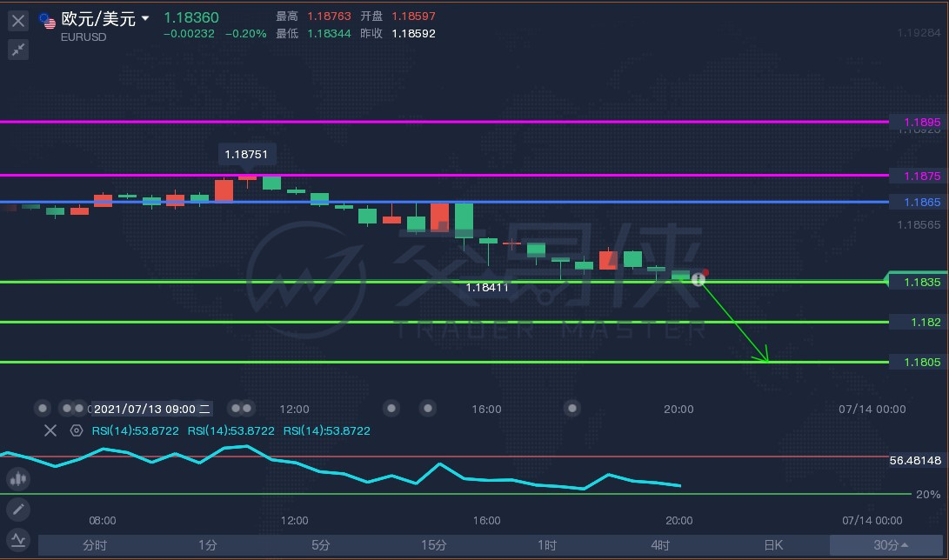Click the 1.1875 magenta price level label

pos(922,176)
